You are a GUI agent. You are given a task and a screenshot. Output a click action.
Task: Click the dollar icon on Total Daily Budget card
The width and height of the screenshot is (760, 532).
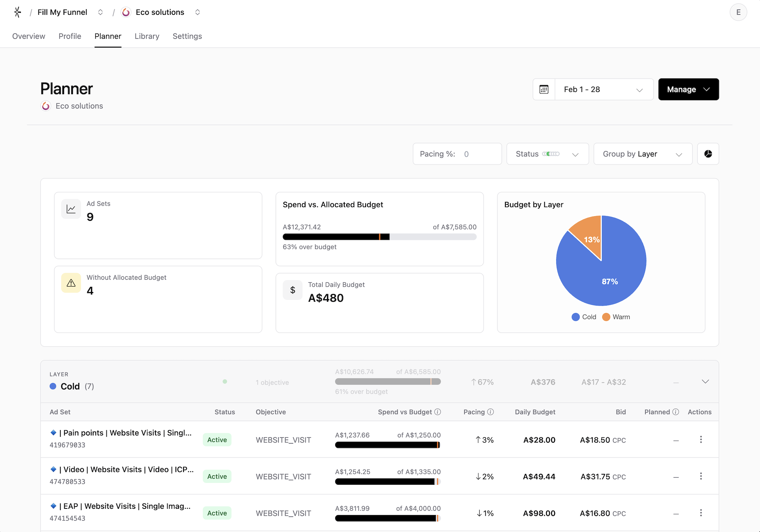click(293, 290)
